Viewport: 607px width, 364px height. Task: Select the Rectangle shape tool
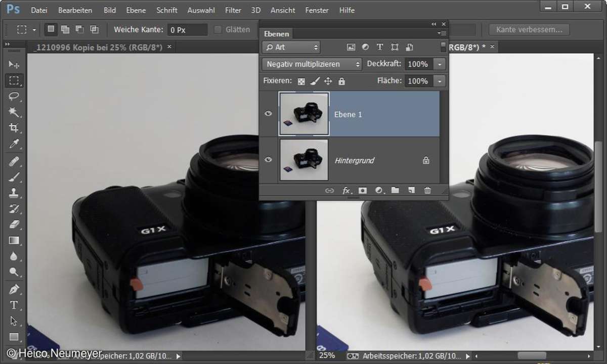tap(14, 337)
